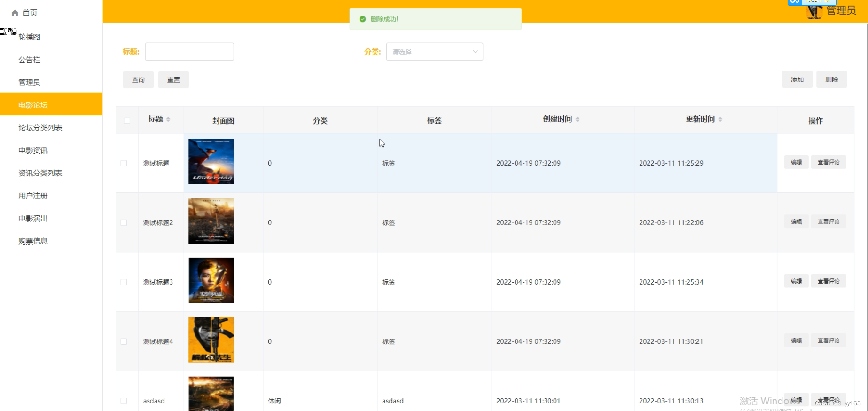868x411 pixels.
Task: Click creation time 2022-03-11 11:30:01
Action: click(528, 401)
